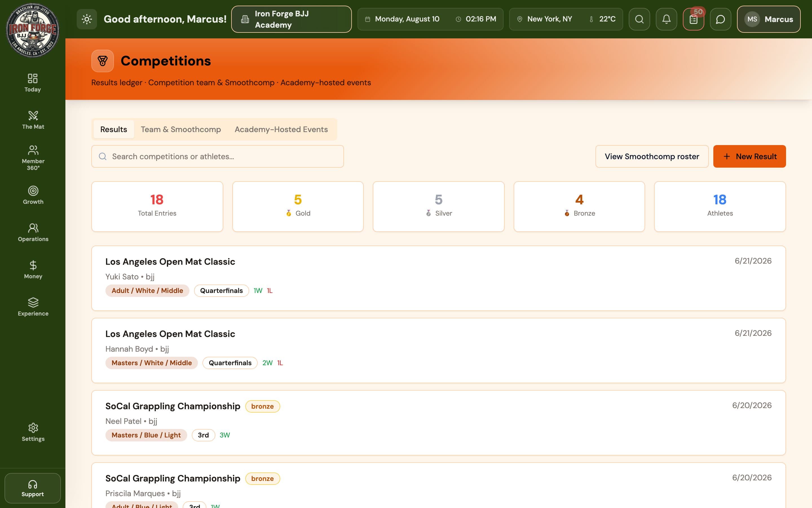The width and height of the screenshot is (812, 508).
Task: Open Hannah Boyd's Los Angeles Open result
Action: tap(438, 351)
